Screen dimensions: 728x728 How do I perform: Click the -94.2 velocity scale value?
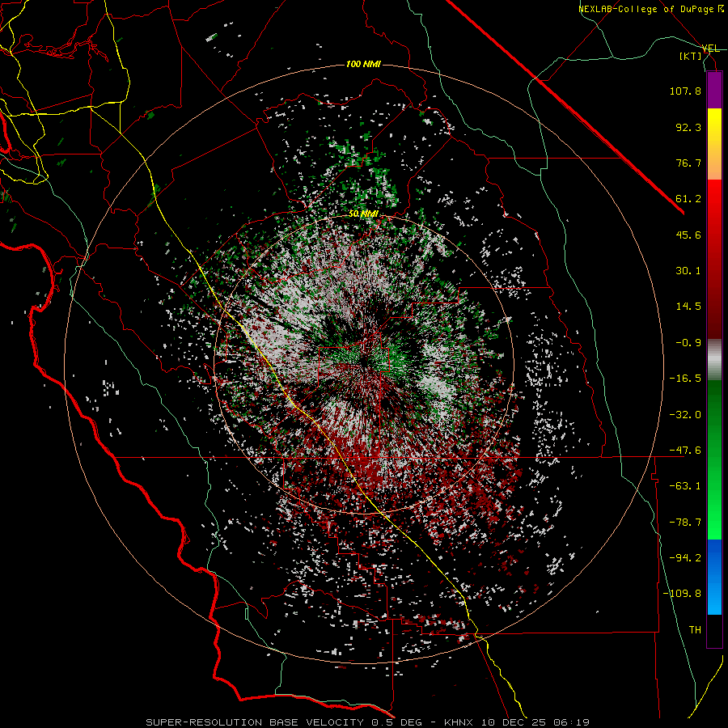685,558
